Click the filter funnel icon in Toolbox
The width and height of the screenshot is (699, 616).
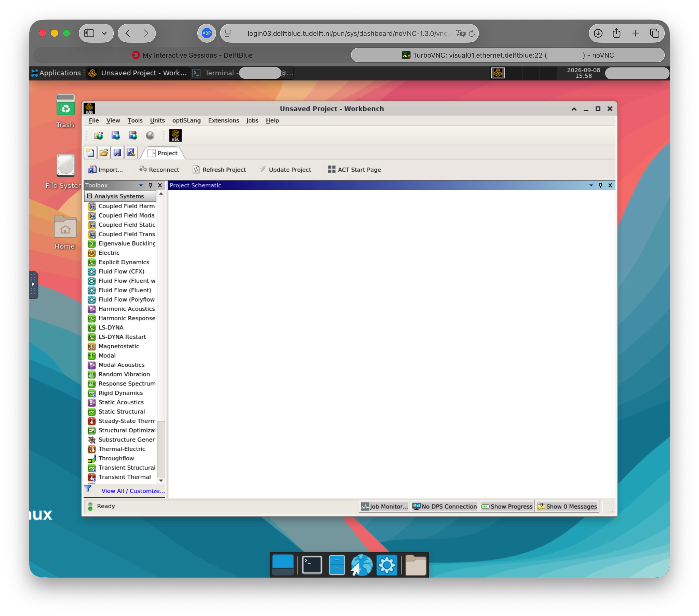88,489
